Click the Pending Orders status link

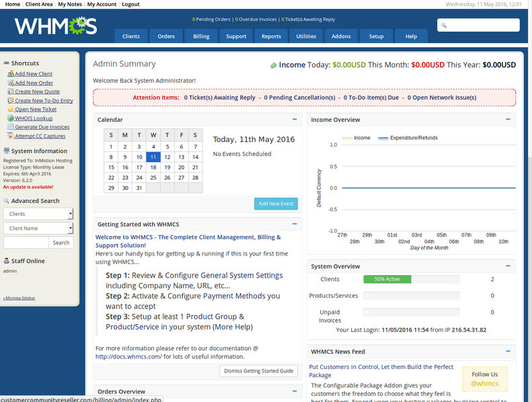(211, 19)
